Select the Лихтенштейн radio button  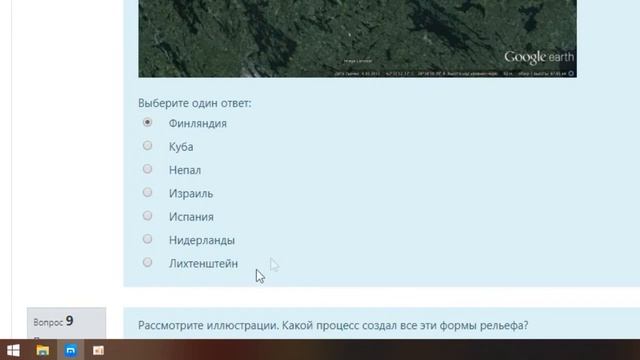click(x=147, y=262)
